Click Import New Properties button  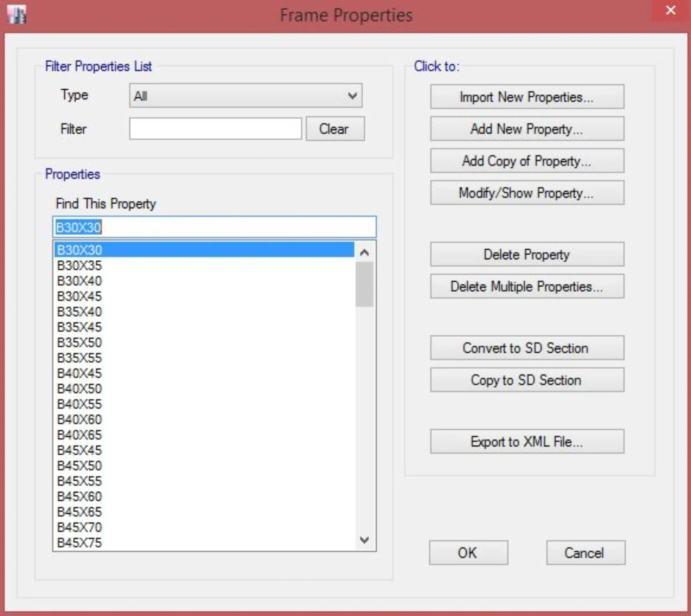click(x=527, y=97)
